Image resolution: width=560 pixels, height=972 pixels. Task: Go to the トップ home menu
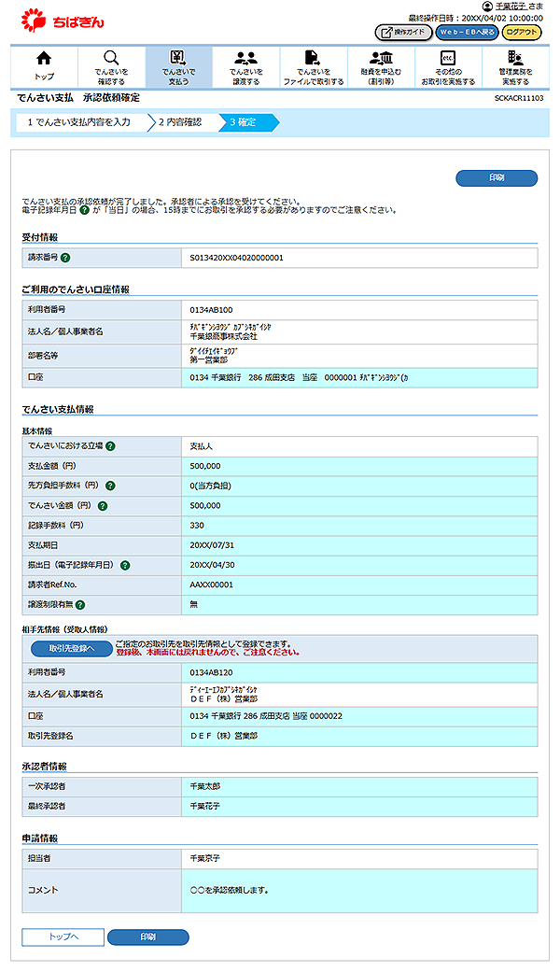click(x=44, y=67)
